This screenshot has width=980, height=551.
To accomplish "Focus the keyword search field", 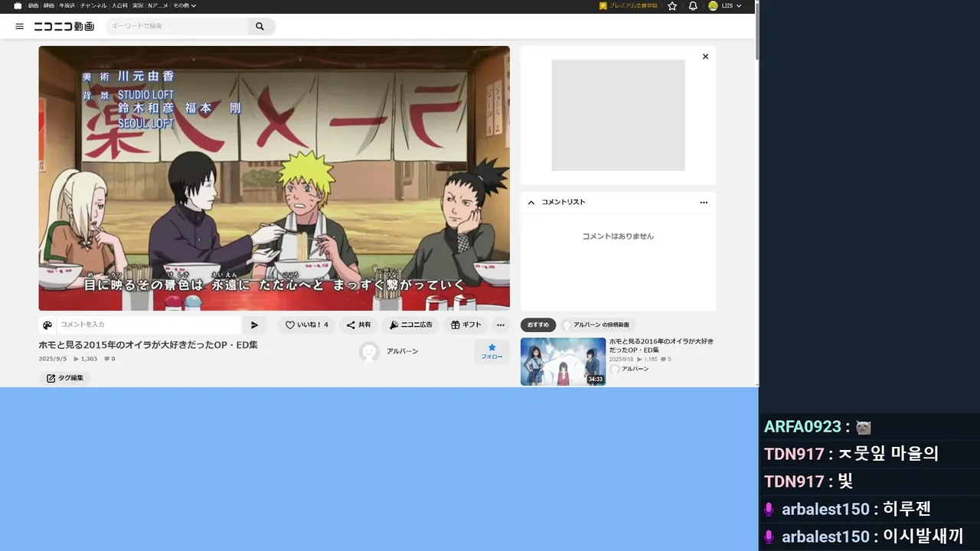I will pyautogui.click(x=177, y=26).
